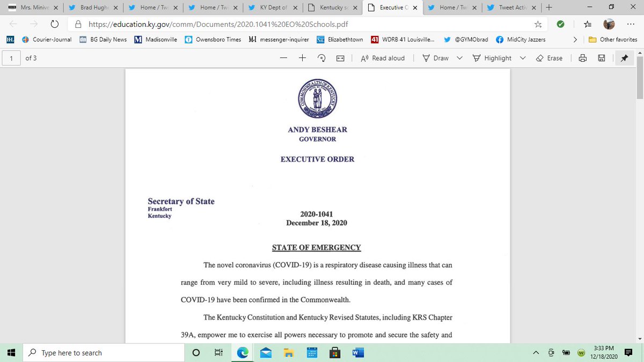The width and height of the screenshot is (644, 362).
Task: Select the Highlight tool
Action: click(492, 58)
